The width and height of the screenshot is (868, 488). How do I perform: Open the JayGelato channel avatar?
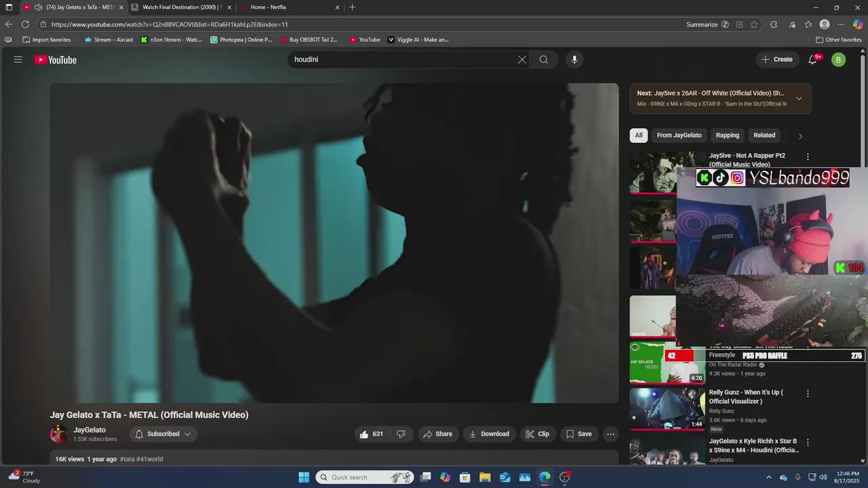coord(59,434)
